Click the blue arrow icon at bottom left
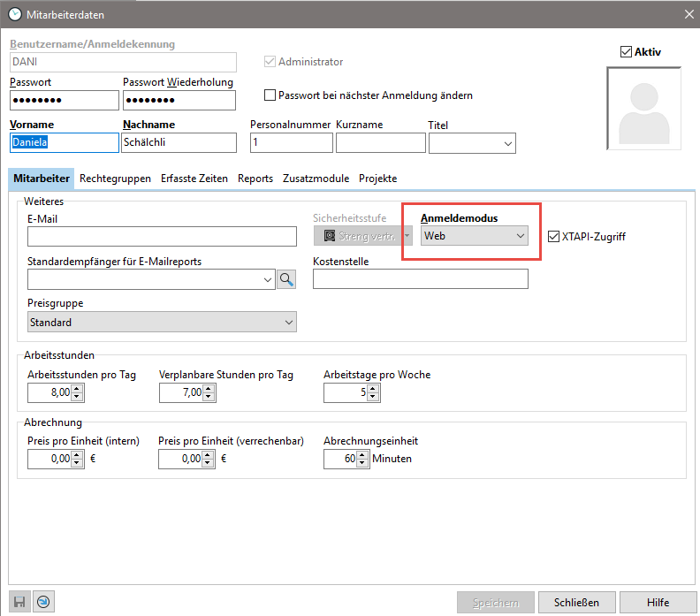Viewport: 700px width, 616px height. point(42,602)
